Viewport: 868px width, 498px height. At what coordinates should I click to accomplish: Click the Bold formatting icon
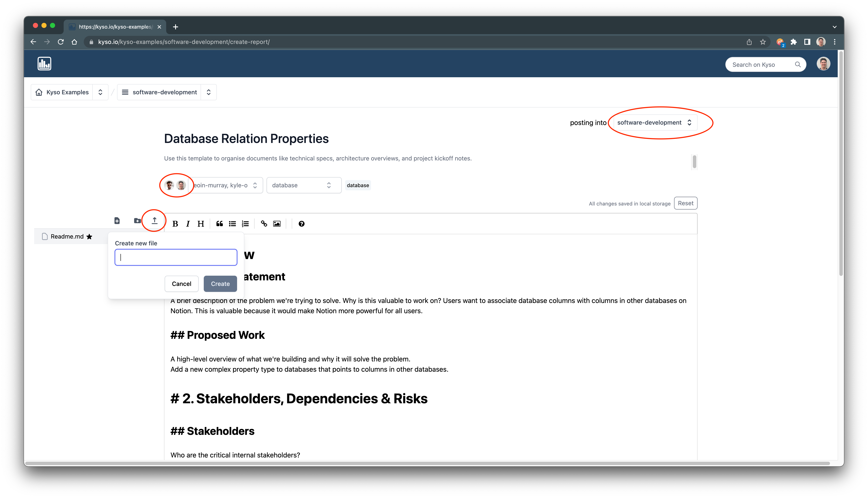pos(175,224)
